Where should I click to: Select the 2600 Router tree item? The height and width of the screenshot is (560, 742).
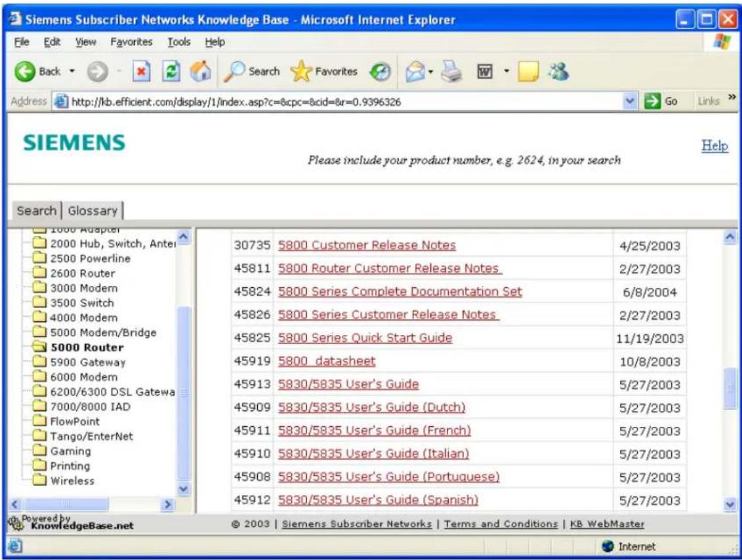click(83, 273)
